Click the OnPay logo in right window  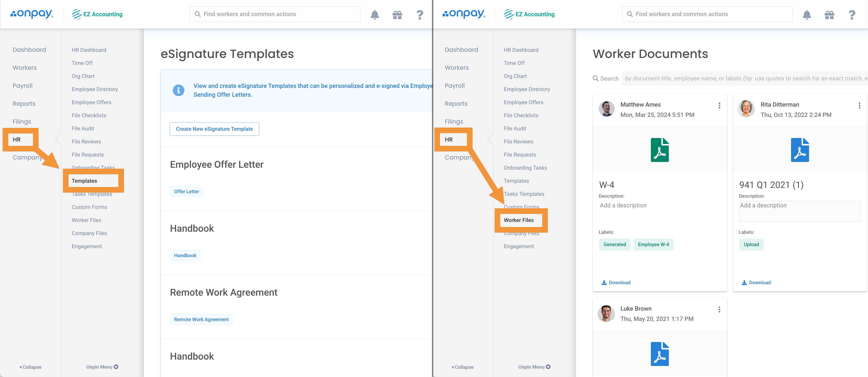(464, 14)
